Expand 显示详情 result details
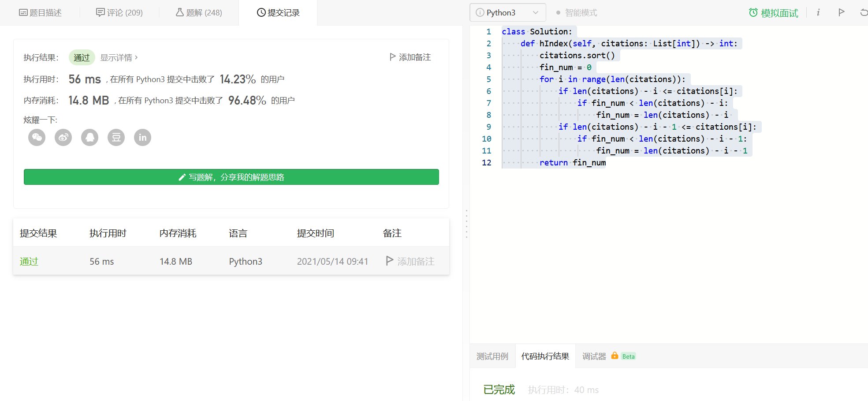The width and height of the screenshot is (868, 401). click(x=119, y=58)
